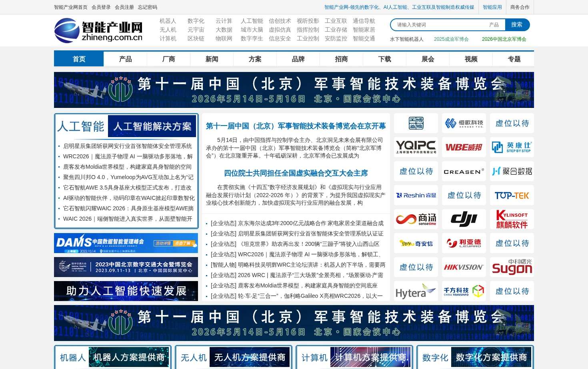Click the CREASEN brand logo
The width and height of the screenshot is (588, 369).
[x=464, y=171]
